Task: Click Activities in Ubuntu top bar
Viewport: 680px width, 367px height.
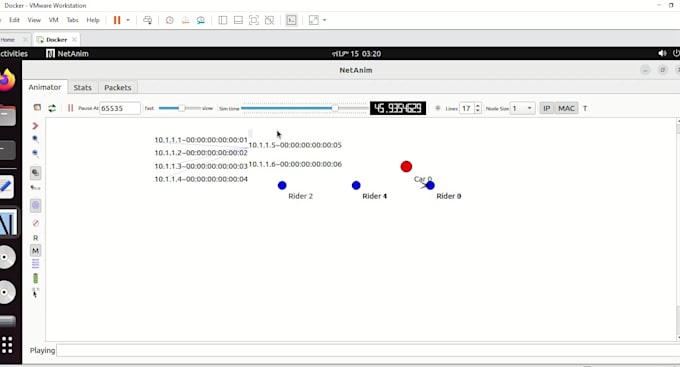Action: (14, 53)
